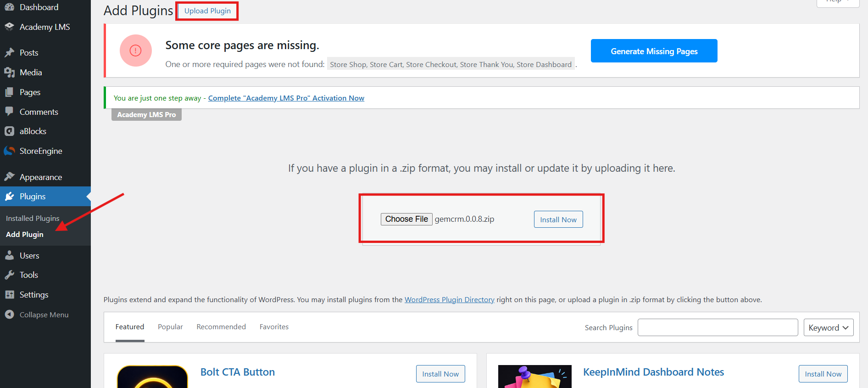
Task: Click the Plugins plug icon
Action: (x=9, y=196)
